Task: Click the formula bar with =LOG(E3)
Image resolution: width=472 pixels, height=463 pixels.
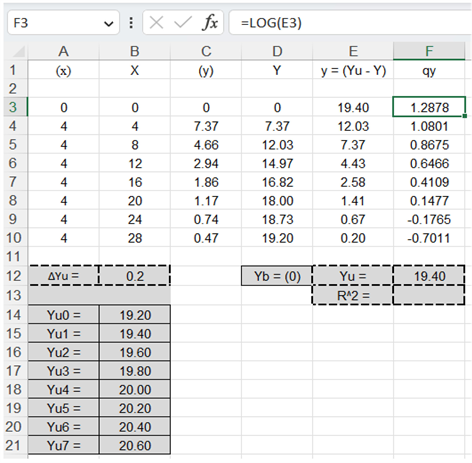Action: pyautogui.click(x=350, y=23)
